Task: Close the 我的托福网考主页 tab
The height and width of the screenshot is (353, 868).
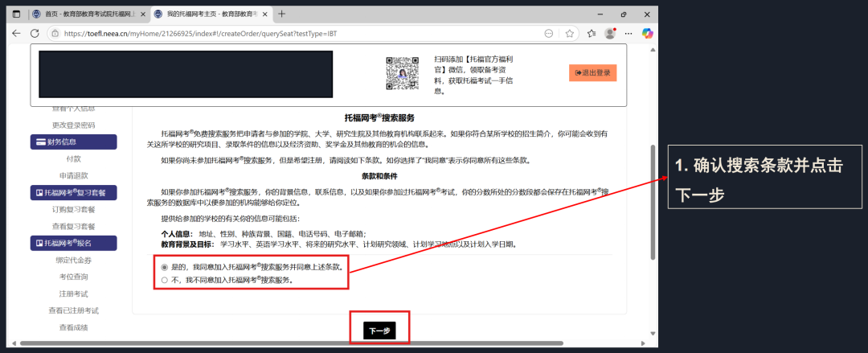Action: [x=264, y=14]
